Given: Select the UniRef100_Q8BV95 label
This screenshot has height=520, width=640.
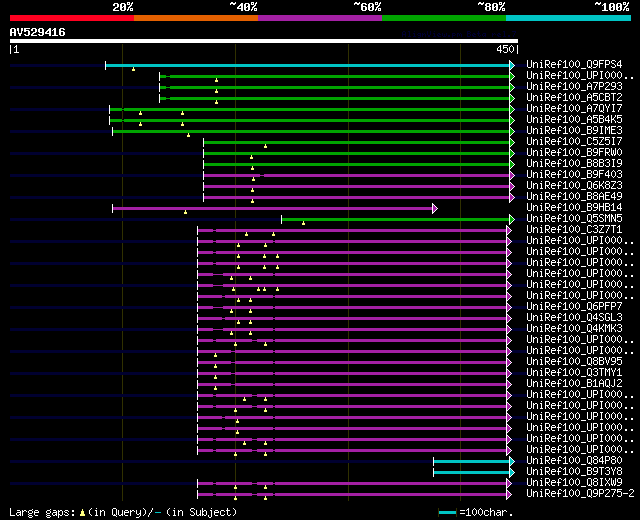Looking at the screenshot, I should coord(574,362).
